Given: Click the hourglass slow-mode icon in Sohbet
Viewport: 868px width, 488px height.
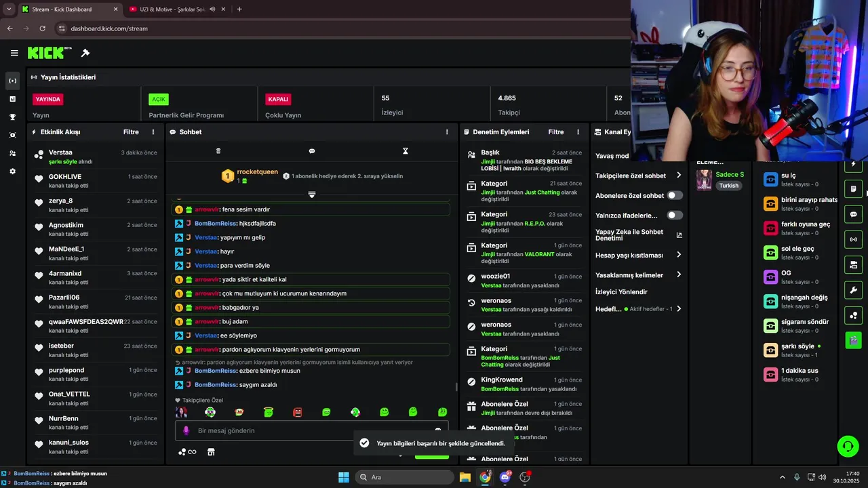Looking at the screenshot, I should pos(406,151).
